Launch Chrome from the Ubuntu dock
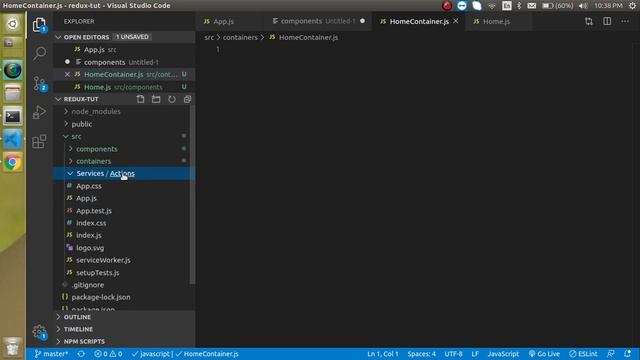Image resolution: width=640 pixels, height=360 pixels. pyautogui.click(x=13, y=162)
